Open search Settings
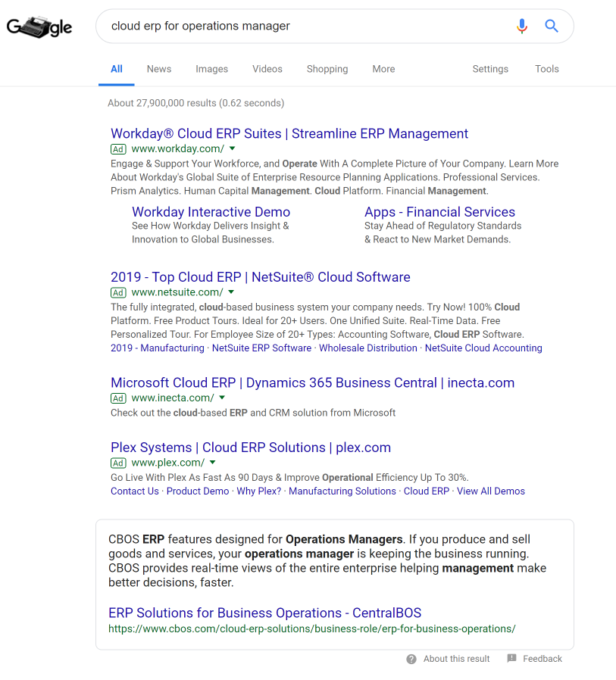Screen dimensions: 616x680 pyautogui.click(x=490, y=69)
